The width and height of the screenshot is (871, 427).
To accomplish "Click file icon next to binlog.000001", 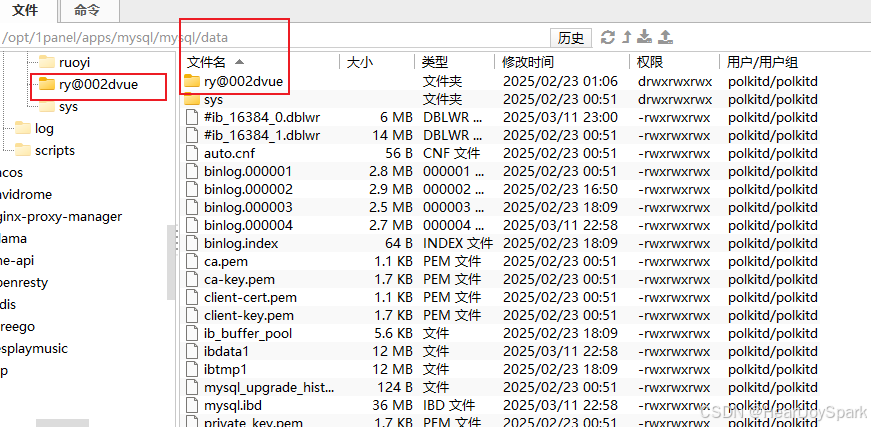I will (x=192, y=171).
